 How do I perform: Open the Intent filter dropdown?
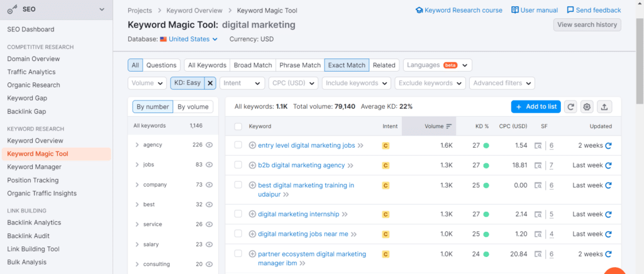click(x=242, y=83)
